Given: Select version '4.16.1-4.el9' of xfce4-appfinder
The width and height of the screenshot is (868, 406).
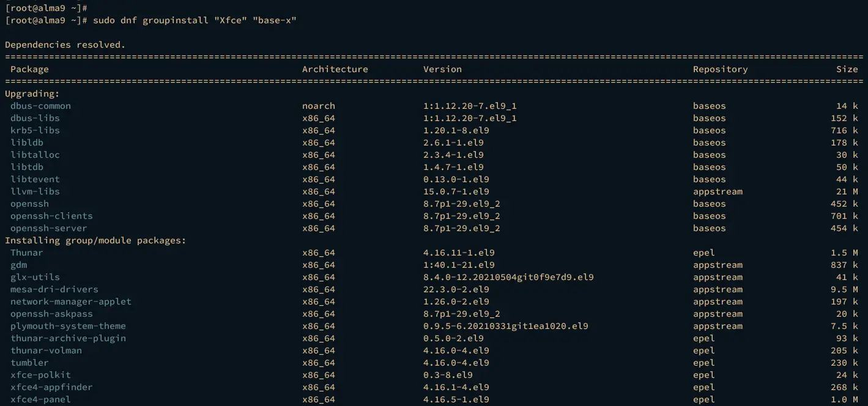Looking at the screenshot, I should tap(456, 387).
